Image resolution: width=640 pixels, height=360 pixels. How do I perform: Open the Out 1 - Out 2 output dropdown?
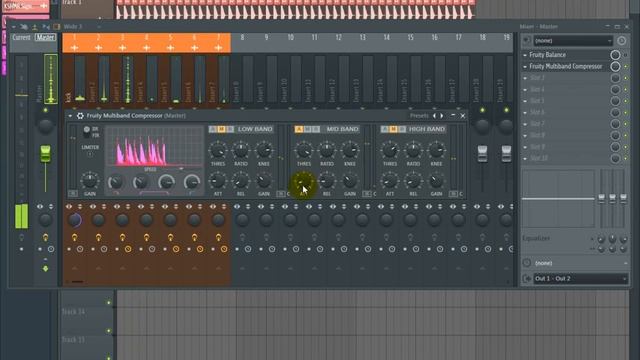[580, 279]
